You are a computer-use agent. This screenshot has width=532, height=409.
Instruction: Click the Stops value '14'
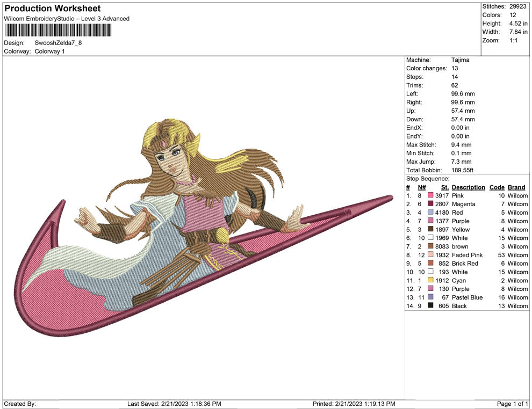[455, 77]
